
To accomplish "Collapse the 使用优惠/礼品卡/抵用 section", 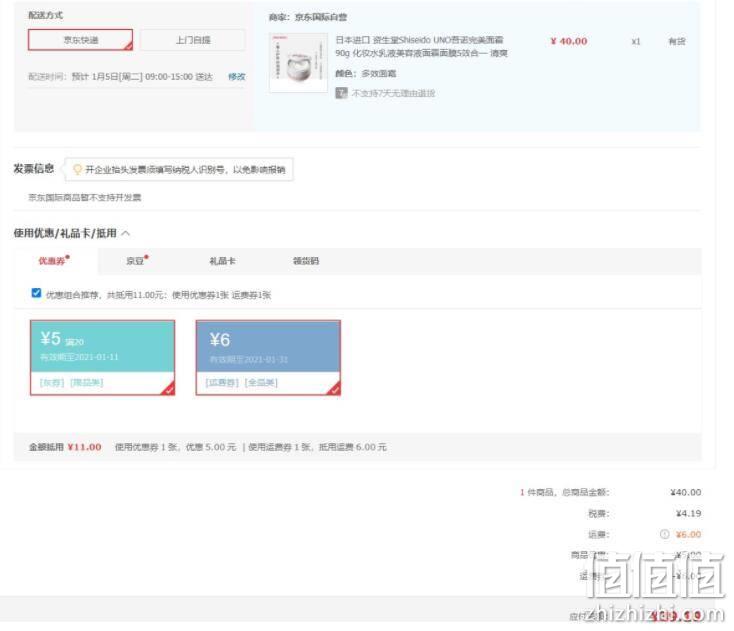I will coord(126,233).
